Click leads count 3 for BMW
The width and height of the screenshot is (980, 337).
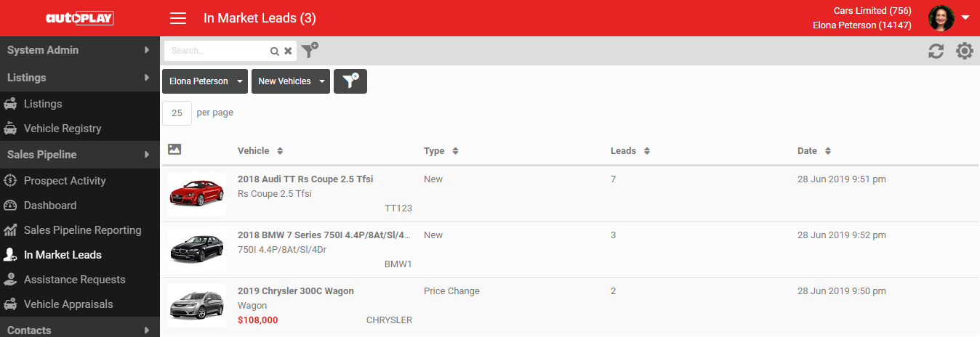point(614,235)
